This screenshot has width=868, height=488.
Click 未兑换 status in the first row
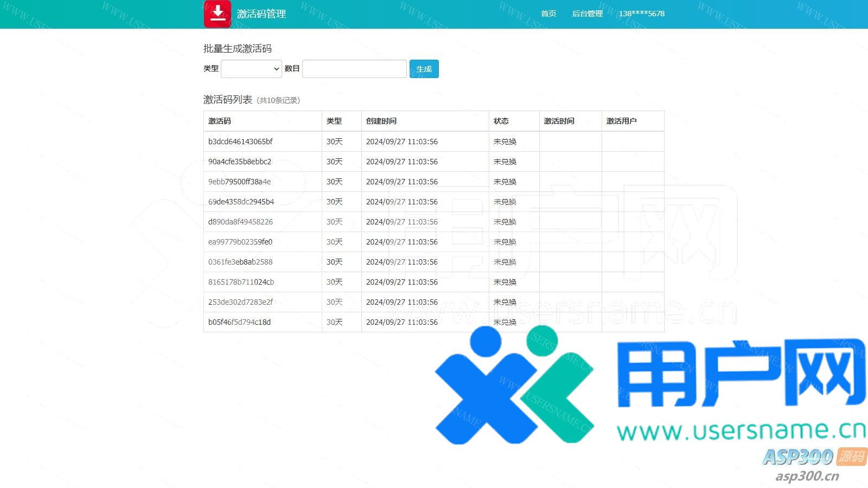click(x=505, y=142)
